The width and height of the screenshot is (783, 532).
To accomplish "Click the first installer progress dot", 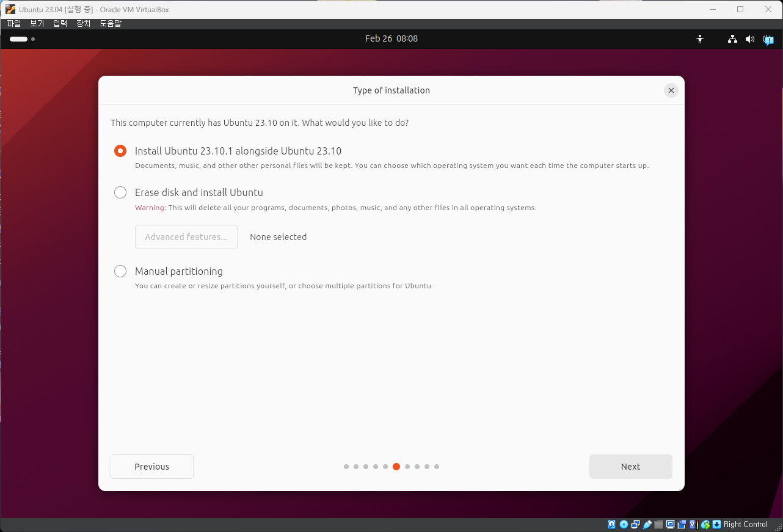I will pyautogui.click(x=346, y=467).
